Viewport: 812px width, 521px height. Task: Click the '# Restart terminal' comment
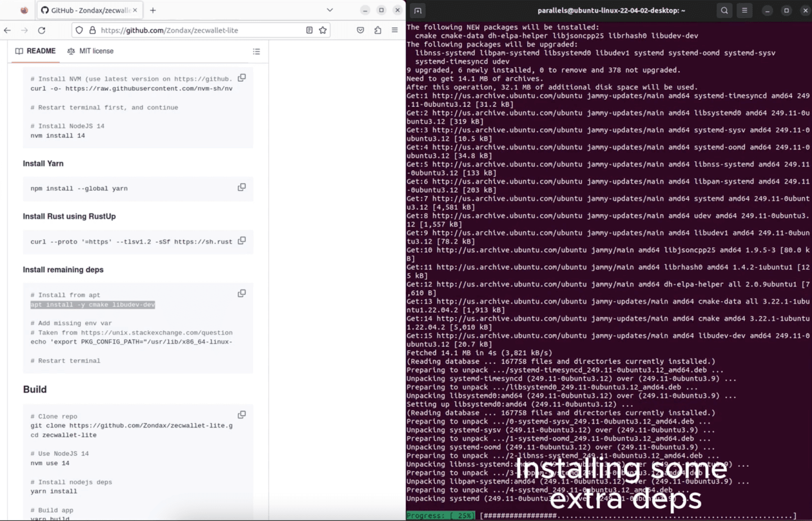(x=65, y=361)
